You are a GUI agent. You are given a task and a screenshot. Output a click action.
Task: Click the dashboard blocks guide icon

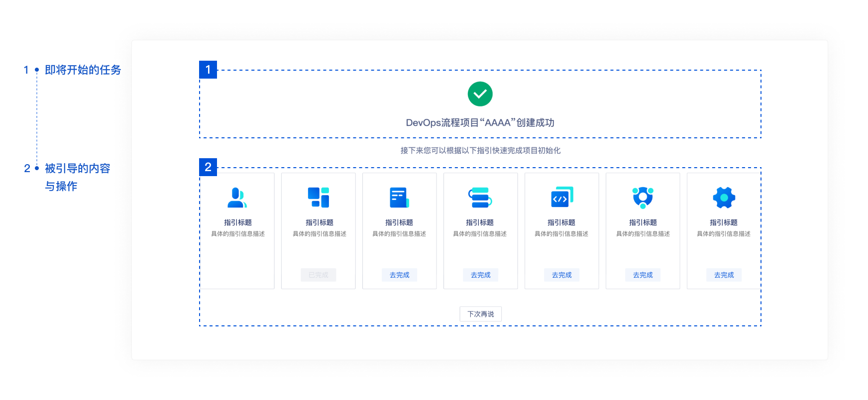tap(319, 198)
